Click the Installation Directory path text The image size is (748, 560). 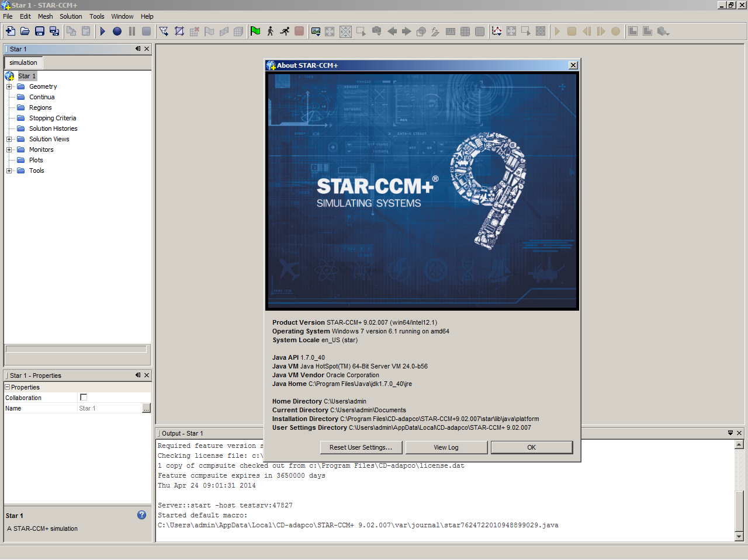pyautogui.click(x=439, y=419)
